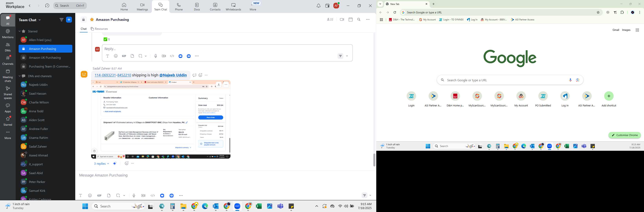Open the chat history clock icon
This screenshot has width=644, height=212.
click(x=47, y=5)
